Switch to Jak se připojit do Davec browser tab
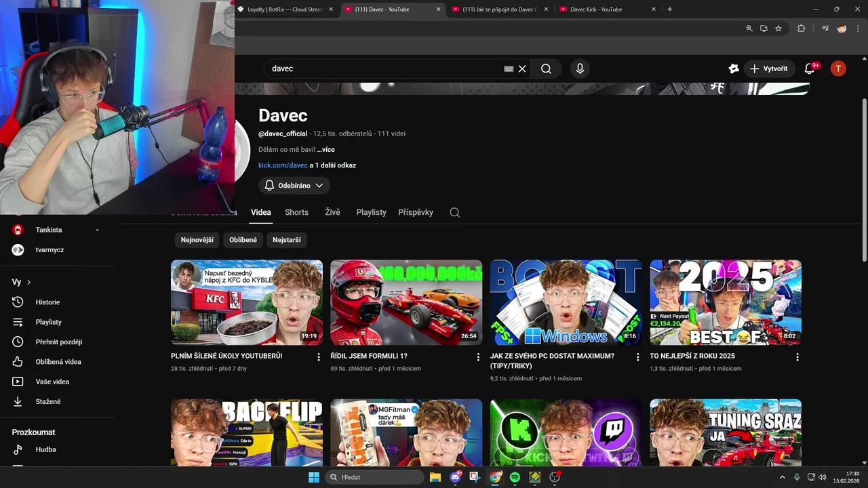The width and height of the screenshot is (868, 488). pos(500,9)
